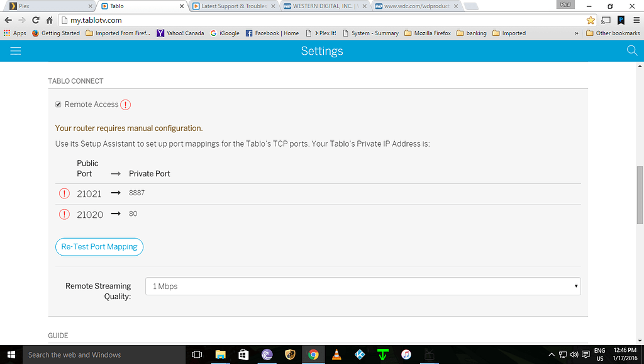Open File Explorer from the taskbar
Screen dimensions: 644x364
pos(220,355)
